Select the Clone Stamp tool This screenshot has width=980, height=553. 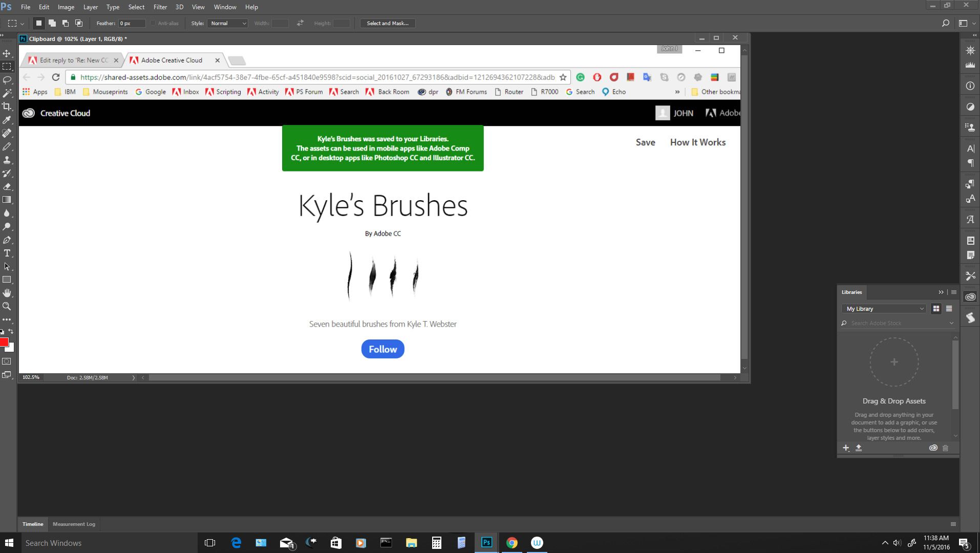[7, 160]
